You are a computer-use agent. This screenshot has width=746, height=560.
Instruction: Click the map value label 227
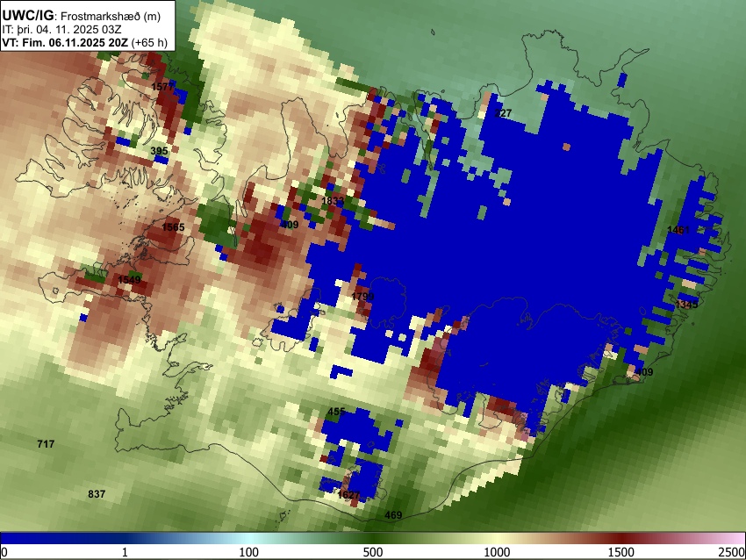point(503,112)
